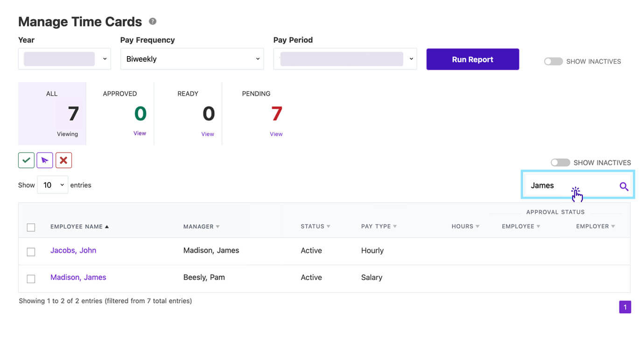This screenshot has width=644, height=343.
Task: Open the PENDING time cards view
Action: pos(276,134)
